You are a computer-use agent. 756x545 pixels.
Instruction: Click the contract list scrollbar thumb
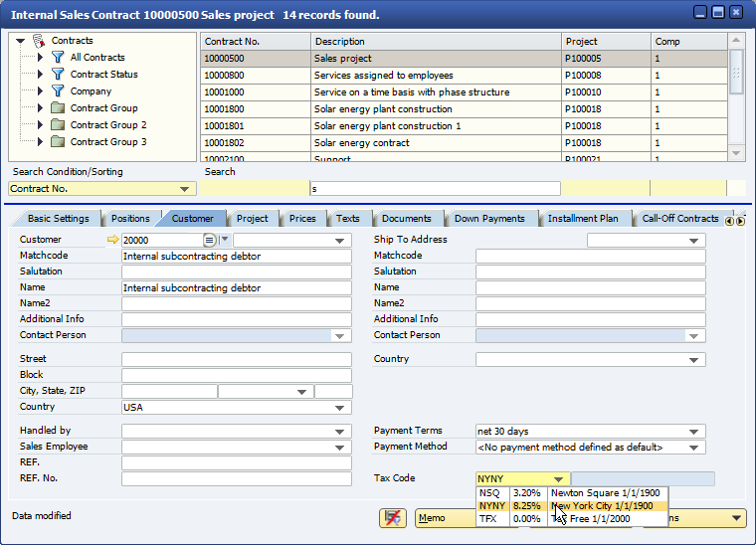coord(736,72)
